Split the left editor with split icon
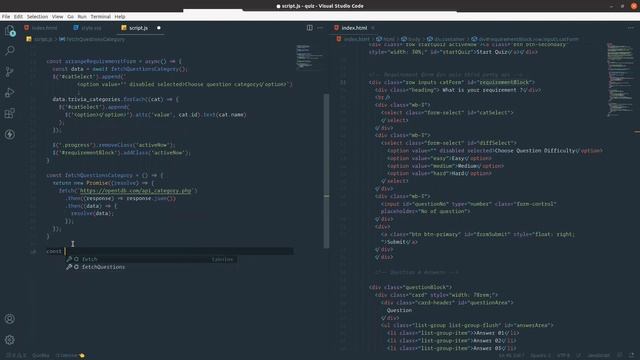Viewport: 640px width, 360px height. (x=310, y=28)
